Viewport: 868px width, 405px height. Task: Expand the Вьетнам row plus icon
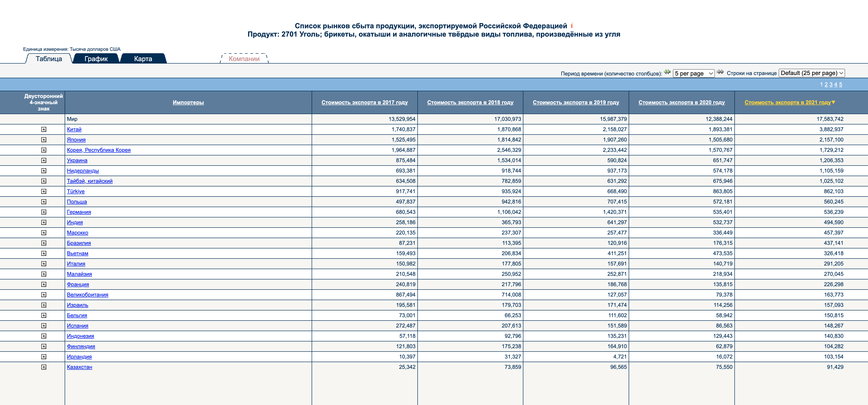tap(44, 254)
